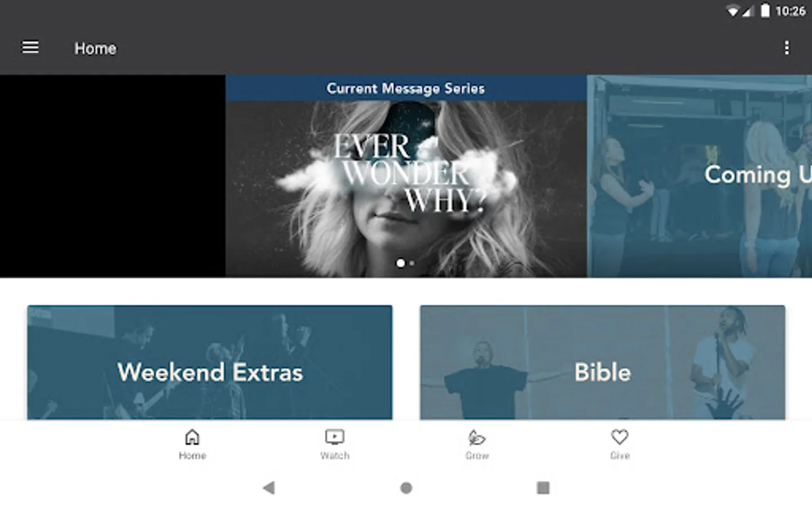Tap the Give heart icon
The width and height of the screenshot is (812, 508).
[620, 437]
